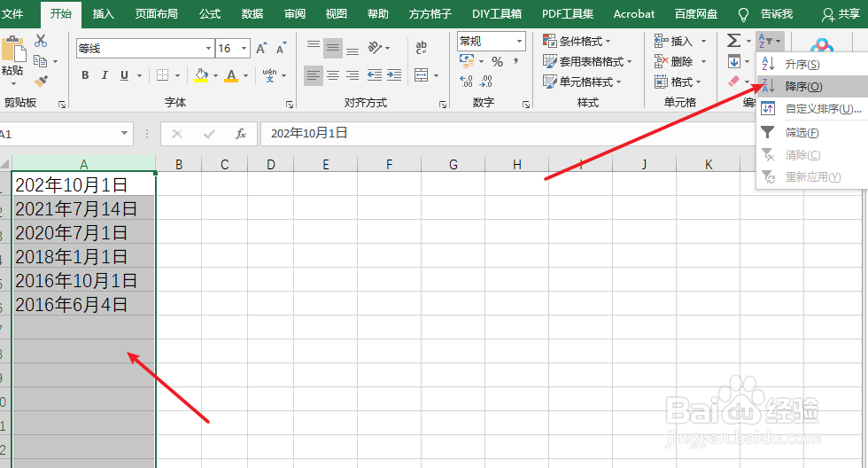This screenshot has height=468, width=868.
Task: Open the 文件 tab
Action: click(x=12, y=14)
